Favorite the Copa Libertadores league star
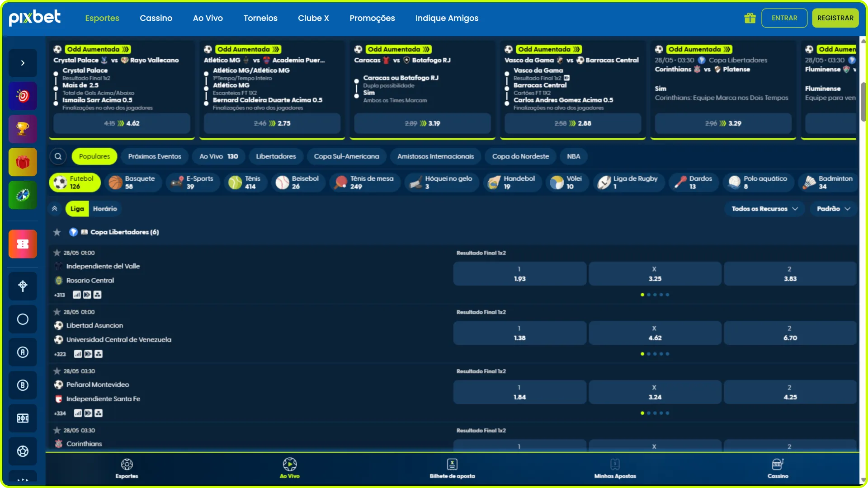Screen dimensions: 868x488 tap(57, 232)
